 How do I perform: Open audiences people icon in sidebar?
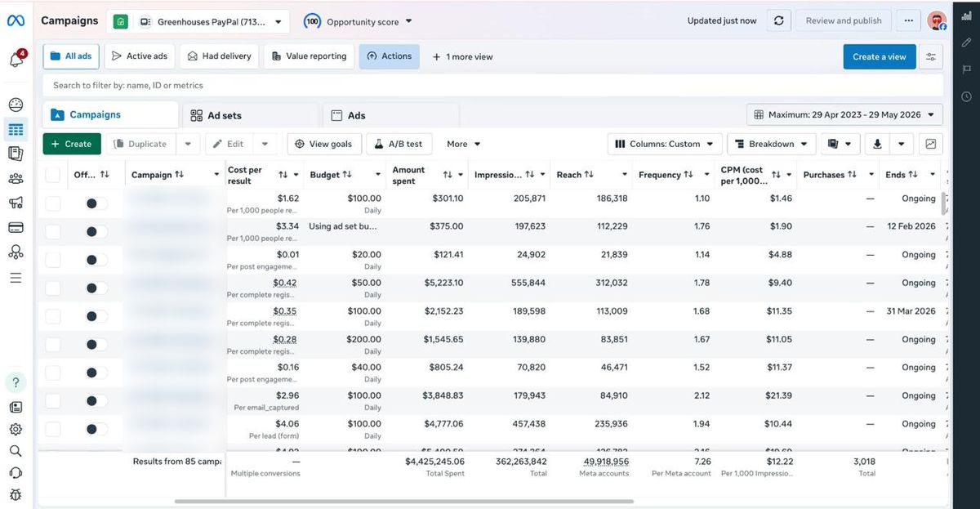tap(16, 178)
